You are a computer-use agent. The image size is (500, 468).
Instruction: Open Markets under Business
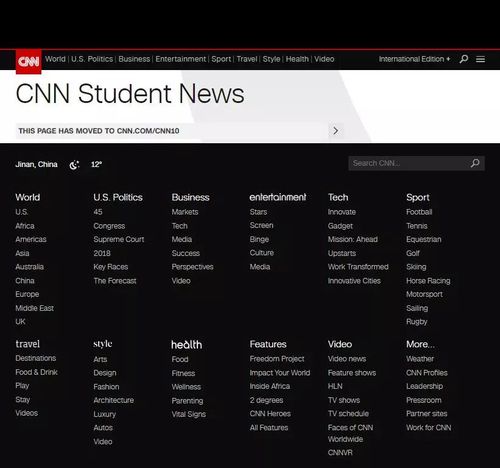[x=185, y=212]
